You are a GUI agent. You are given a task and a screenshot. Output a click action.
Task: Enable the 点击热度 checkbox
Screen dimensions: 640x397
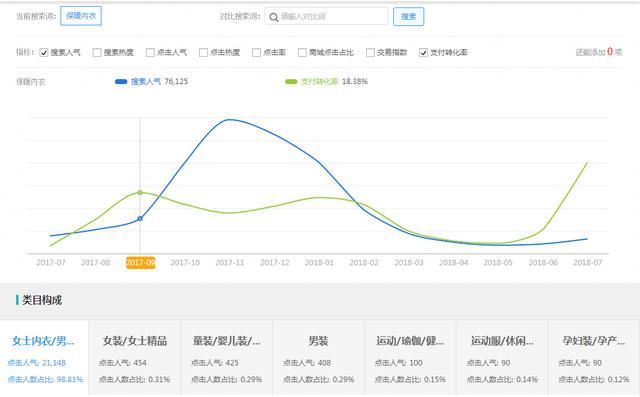tap(203, 53)
